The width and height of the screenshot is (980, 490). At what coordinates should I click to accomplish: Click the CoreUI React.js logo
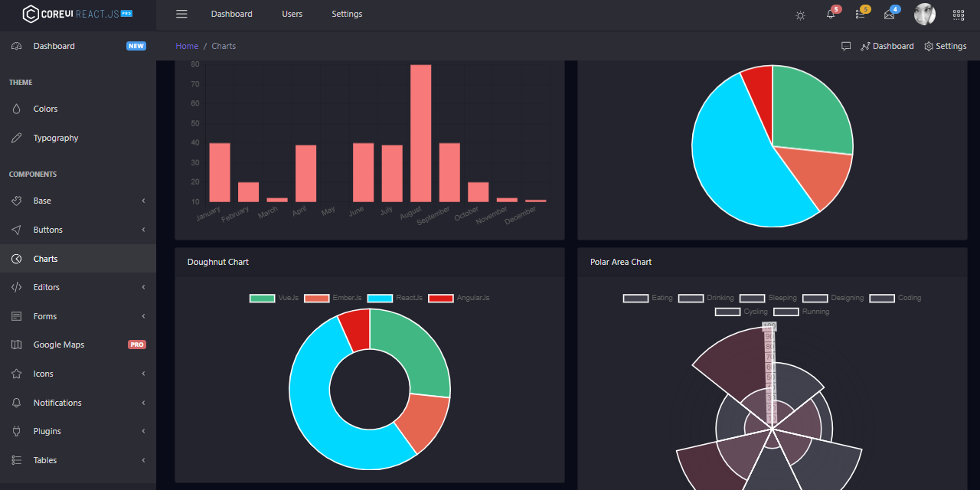coord(77,14)
